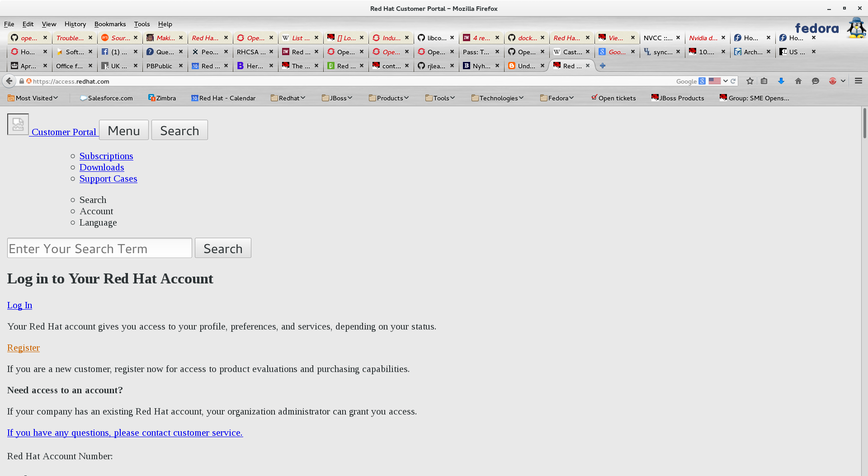Open the Red Hat - Calendar bookmark
This screenshot has width=868, height=476.
click(223, 98)
